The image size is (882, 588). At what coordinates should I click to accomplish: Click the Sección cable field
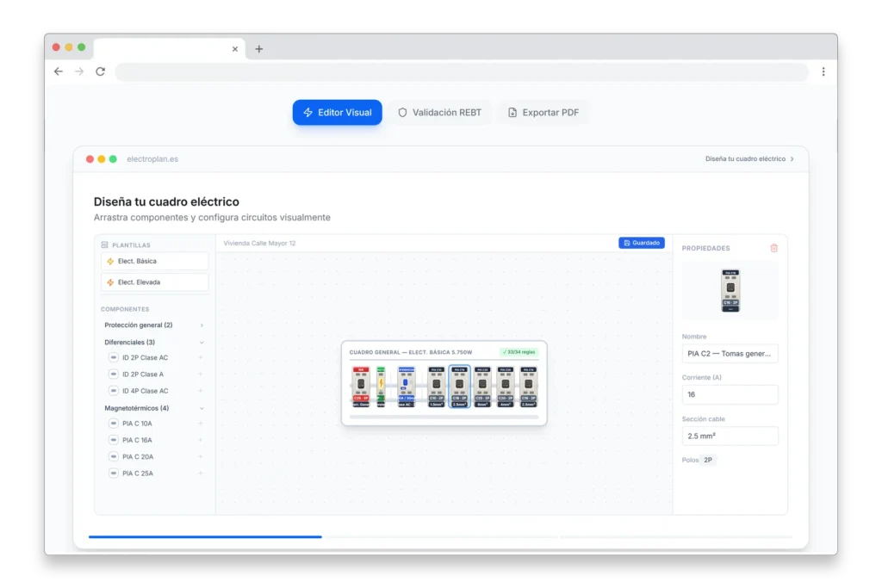coord(730,436)
